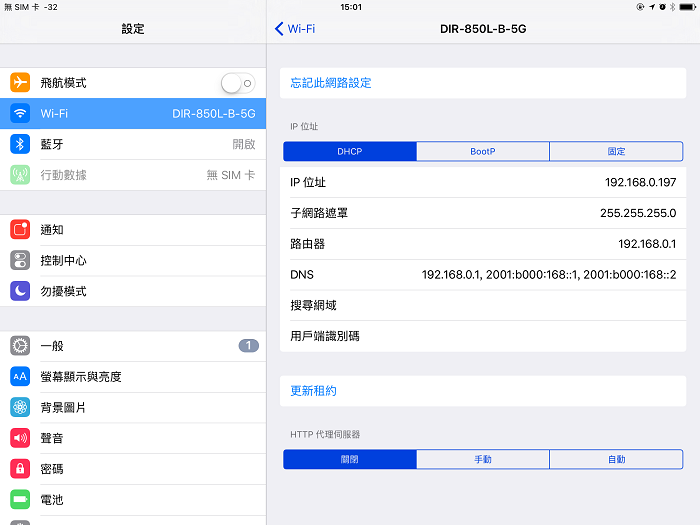
Task: Tap the Airplane Mode icon
Action: click(20, 83)
